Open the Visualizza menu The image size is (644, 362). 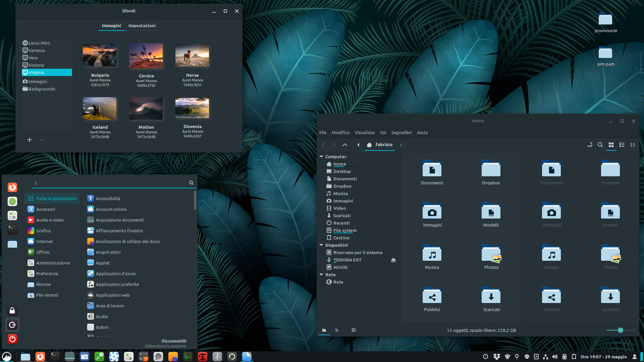click(365, 133)
